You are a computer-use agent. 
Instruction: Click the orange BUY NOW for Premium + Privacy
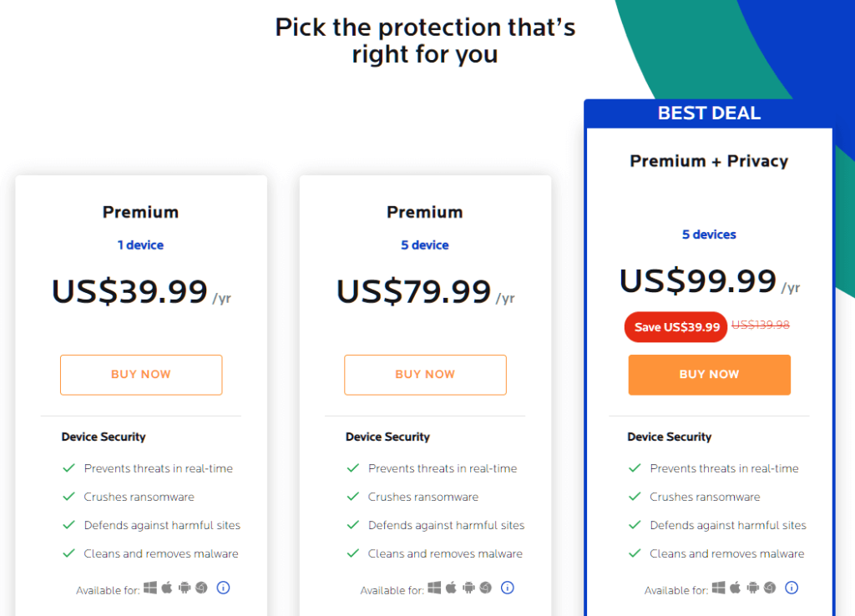[709, 375]
